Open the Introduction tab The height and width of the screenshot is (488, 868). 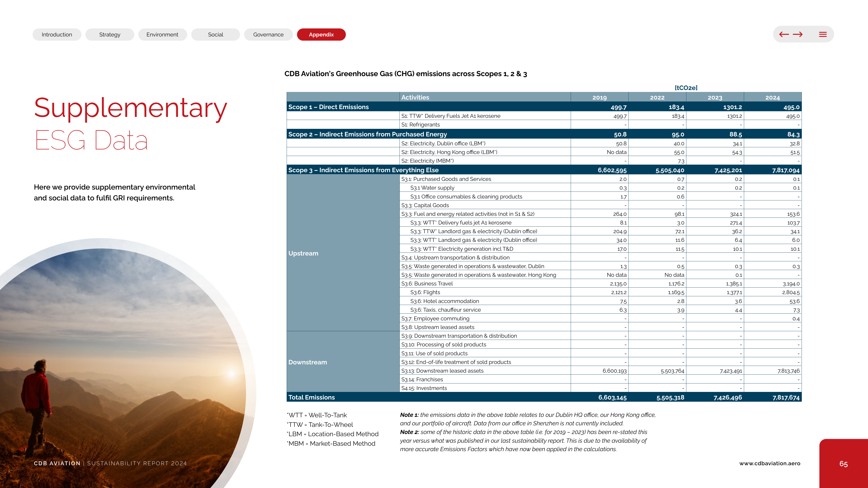pyautogui.click(x=57, y=35)
